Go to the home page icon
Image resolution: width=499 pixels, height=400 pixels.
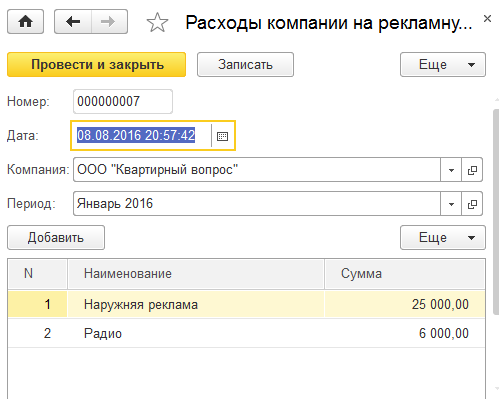(25, 22)
